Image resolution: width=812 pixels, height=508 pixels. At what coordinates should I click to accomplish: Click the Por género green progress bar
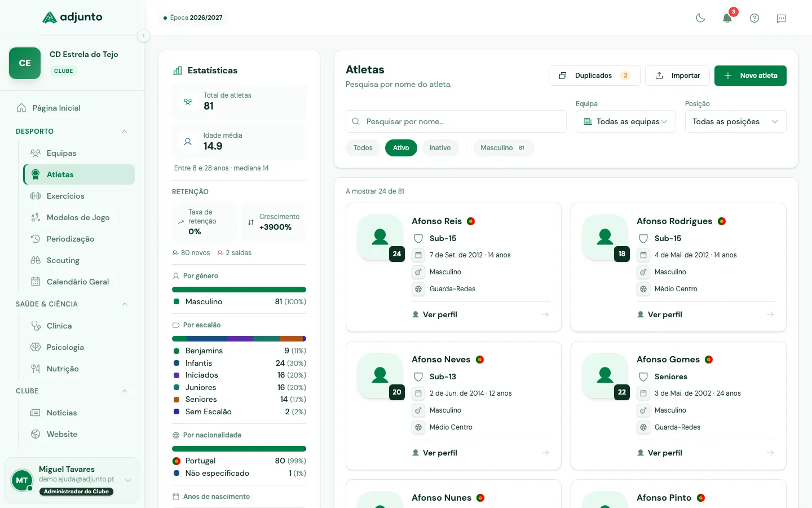click(x=239, y=290)
